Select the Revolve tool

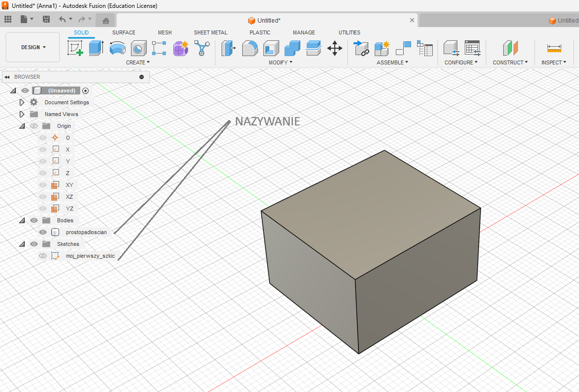(x=117, y=48)
